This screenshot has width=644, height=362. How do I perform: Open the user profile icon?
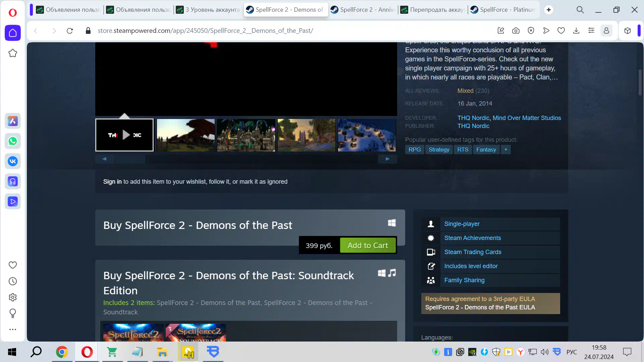606,31
